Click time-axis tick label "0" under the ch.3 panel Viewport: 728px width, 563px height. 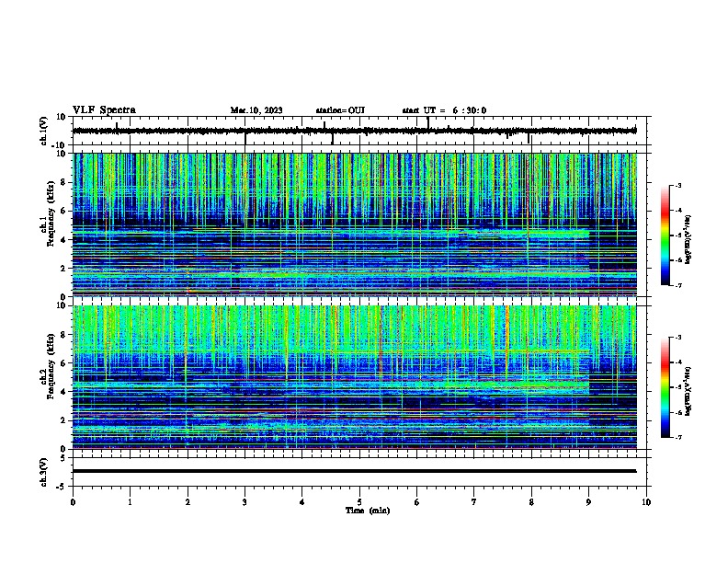point(73,502)
